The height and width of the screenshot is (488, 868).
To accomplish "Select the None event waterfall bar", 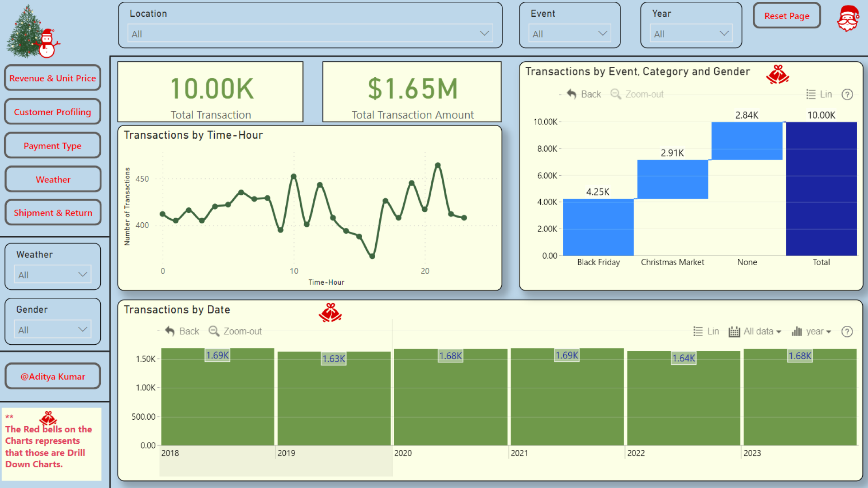I will (747, 141).
